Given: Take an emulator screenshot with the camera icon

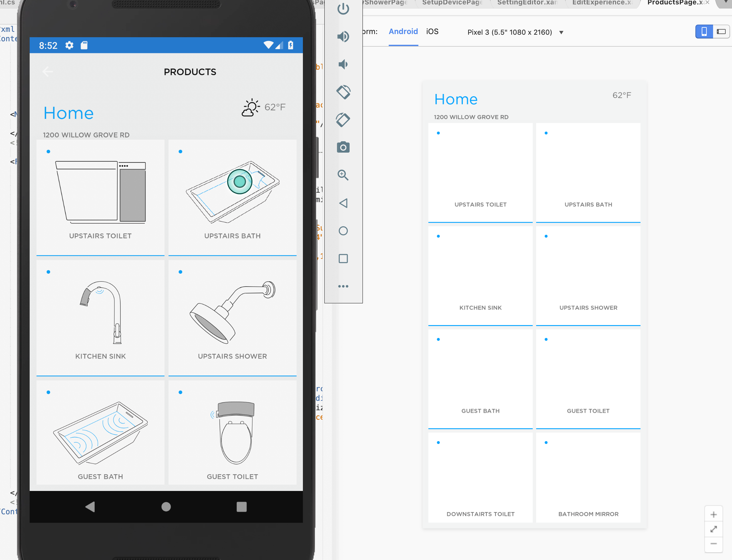Looking at the screenshot, I should (343, 147).
